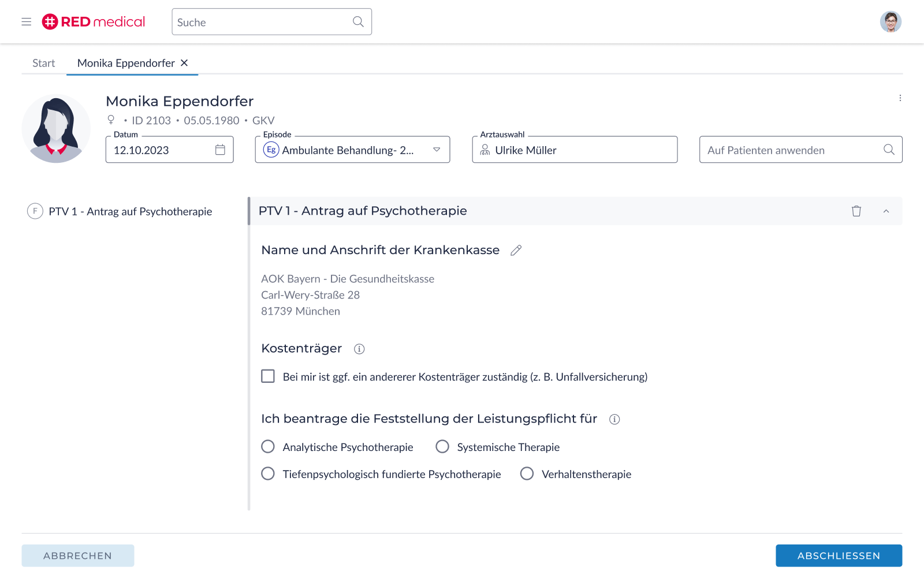Screen dimensions: 924x578
Task: Click the Carl-Wery-Straße 28 address line
Action: (310, 295)
